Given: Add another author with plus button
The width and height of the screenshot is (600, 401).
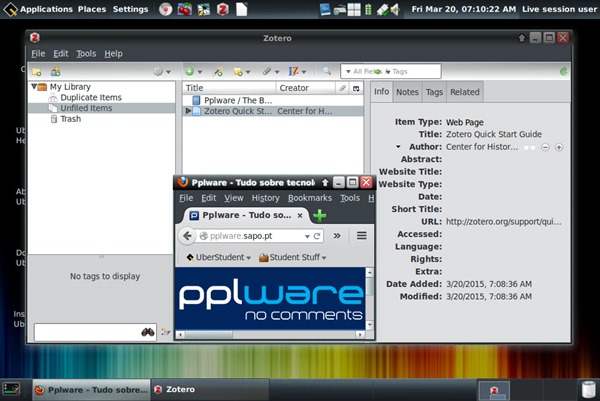Looking at the screenshot, I should [x=559, y=147].
